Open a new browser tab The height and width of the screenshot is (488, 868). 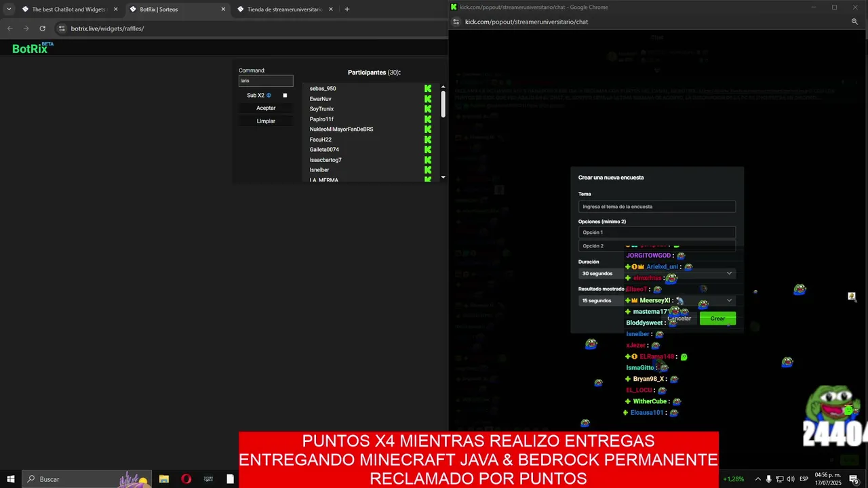(x=347, y=9)
